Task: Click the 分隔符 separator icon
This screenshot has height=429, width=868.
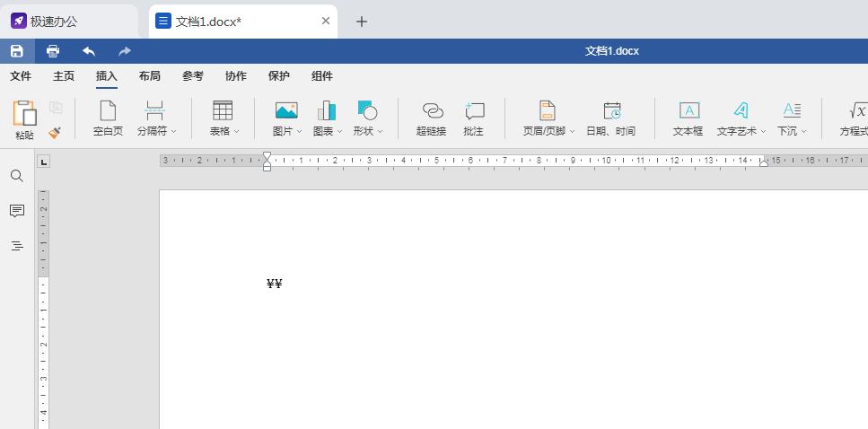Action: click(154, 110)
